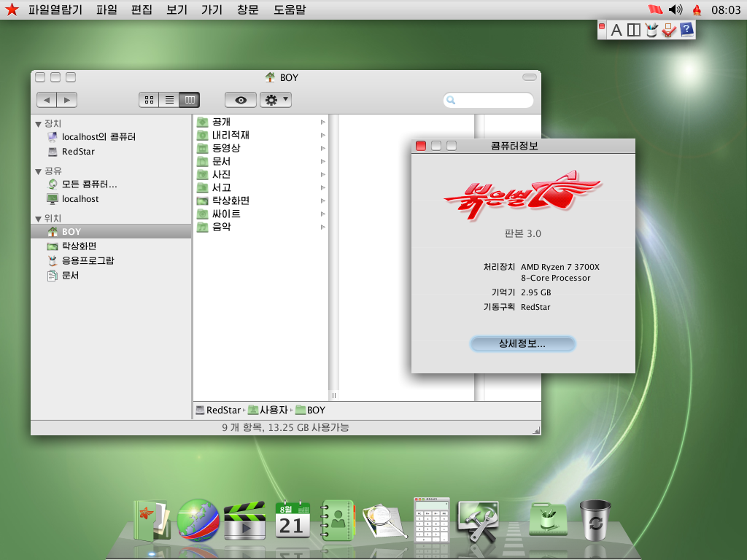Image resolution: width=747 pixels, height=560 pixels.
Task: Launch the globe web browser in dock
Action: pos(198,521)
